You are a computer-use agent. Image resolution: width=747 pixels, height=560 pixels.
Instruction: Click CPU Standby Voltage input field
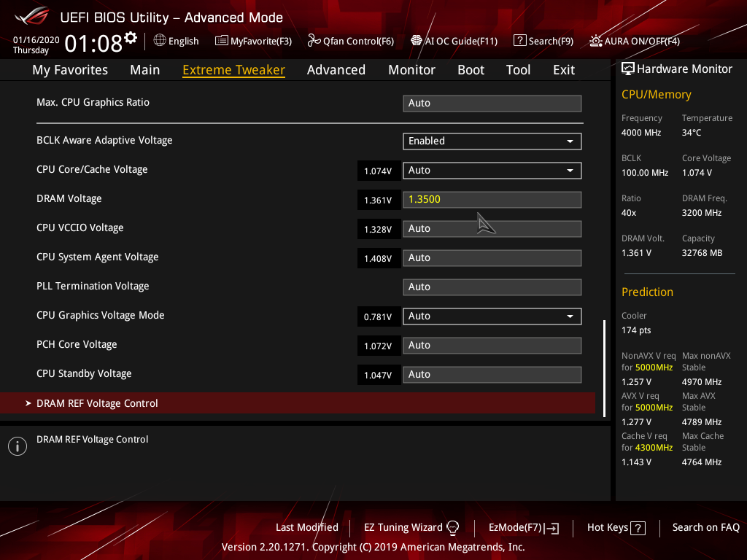click(492, 374)
